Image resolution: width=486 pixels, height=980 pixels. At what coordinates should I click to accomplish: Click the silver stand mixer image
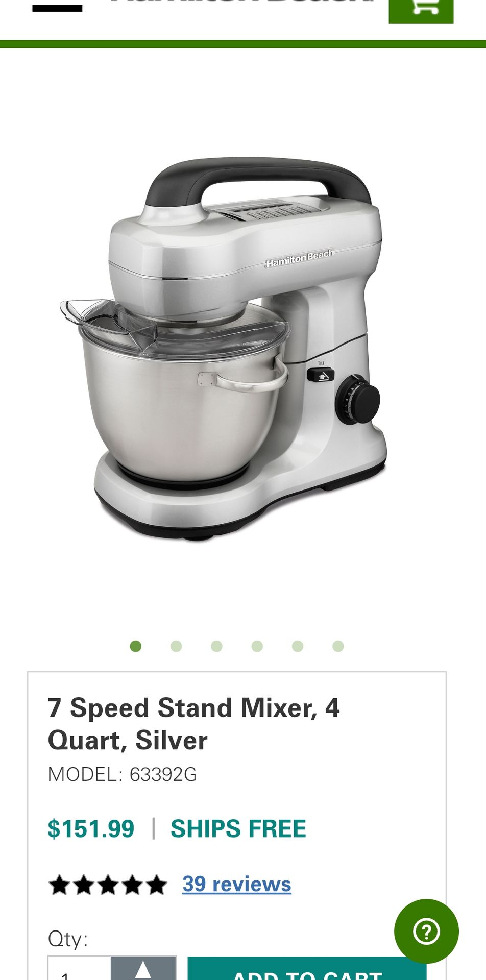pyautogui.click(x=223, y=349)
